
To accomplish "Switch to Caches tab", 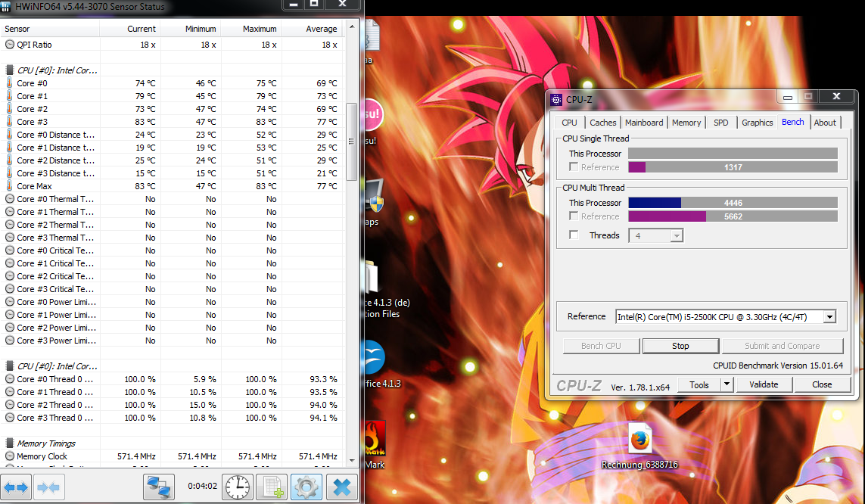I will click(x=602, y=123).
